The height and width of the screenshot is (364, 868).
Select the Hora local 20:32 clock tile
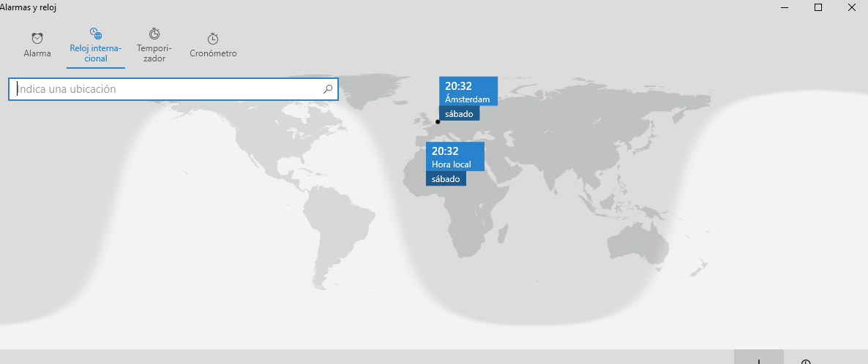(454, 156)
